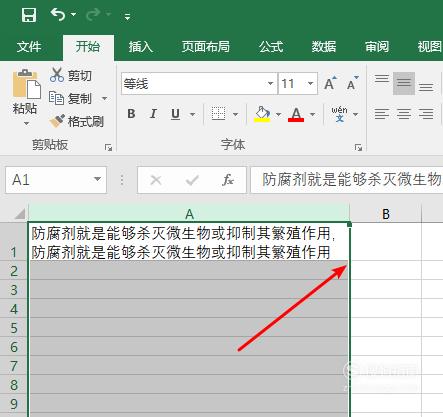
Task: Open font color palette dropdown
Action: 312,114
